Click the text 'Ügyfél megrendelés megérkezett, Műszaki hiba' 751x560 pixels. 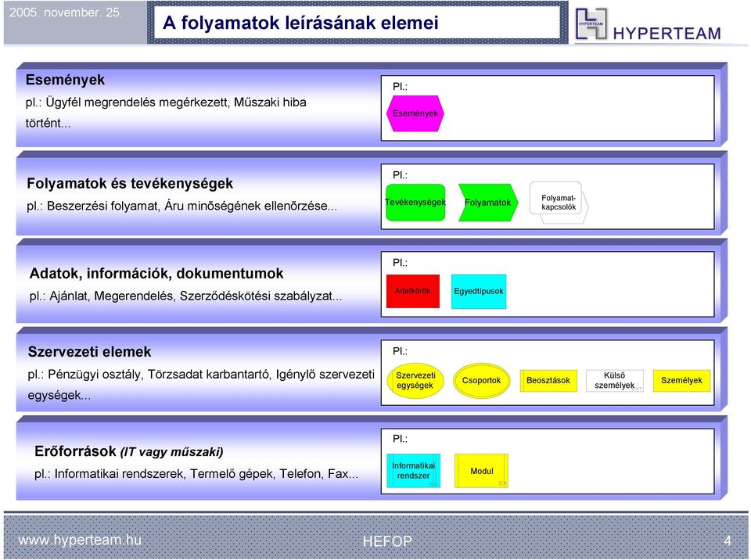(x=176, y=102)
